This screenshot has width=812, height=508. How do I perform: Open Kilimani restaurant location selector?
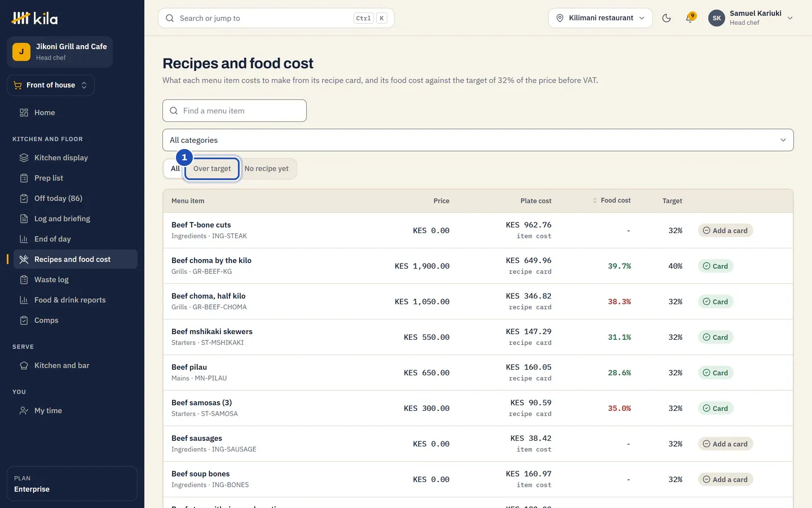pyautogui.click(x=601, y=18)
